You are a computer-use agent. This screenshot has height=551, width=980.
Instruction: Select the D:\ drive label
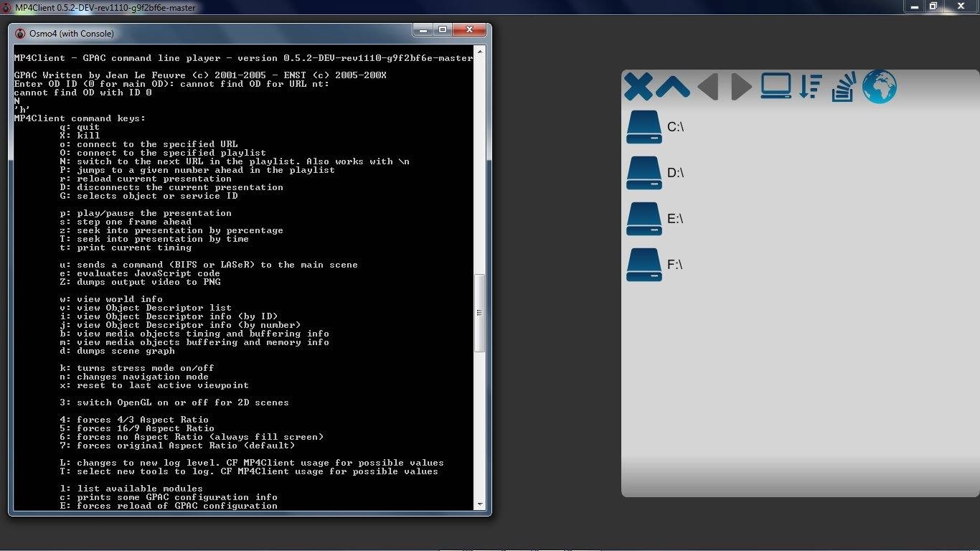(675, 173)
